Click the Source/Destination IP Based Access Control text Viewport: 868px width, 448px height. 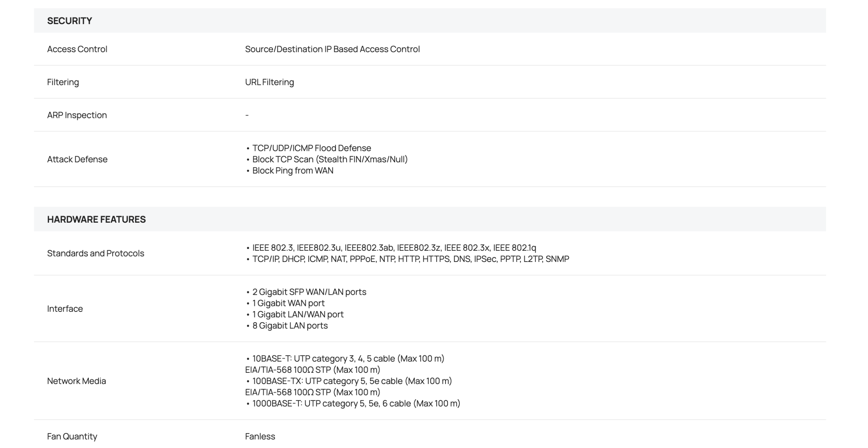coord(332,49)
